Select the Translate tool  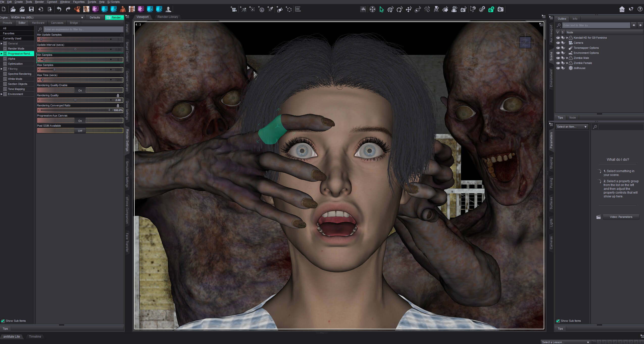pos(409,9)
